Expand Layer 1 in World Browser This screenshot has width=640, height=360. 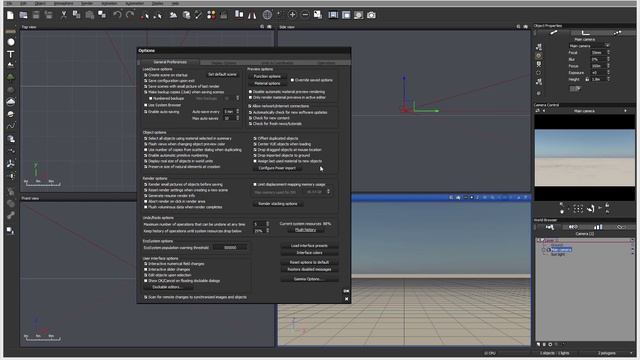(539, 241)
